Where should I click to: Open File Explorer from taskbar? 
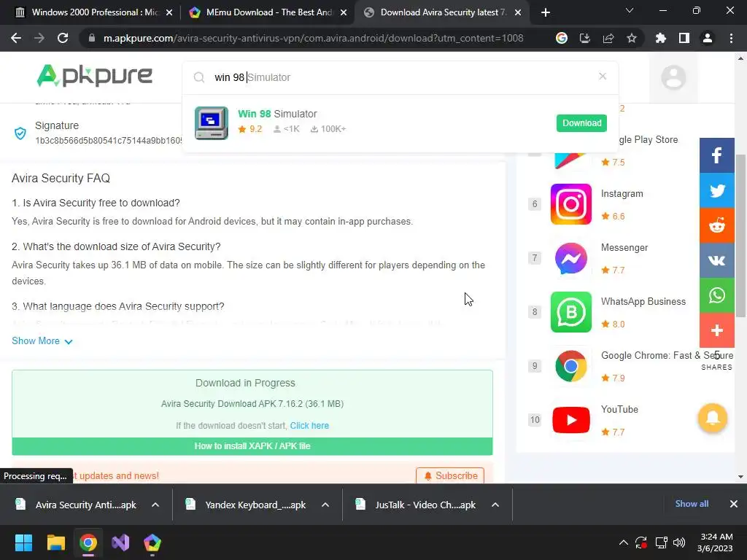pos(55,542)
